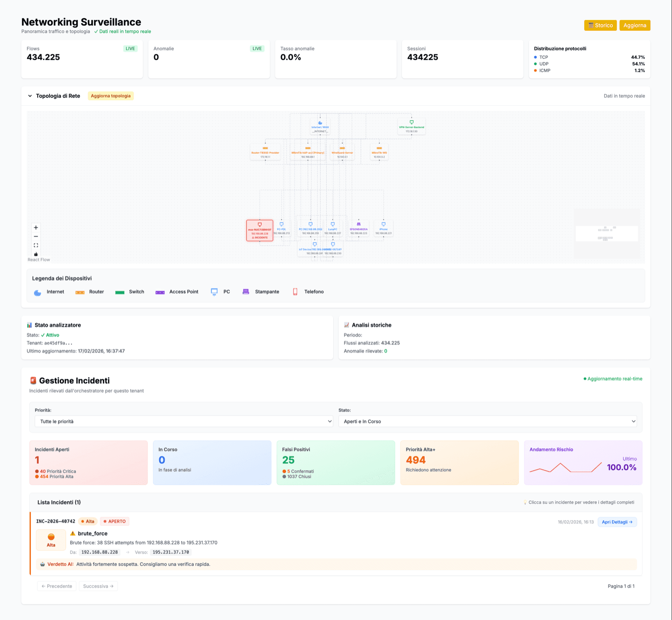Click the topology minimap overview

tap(607, 233)
